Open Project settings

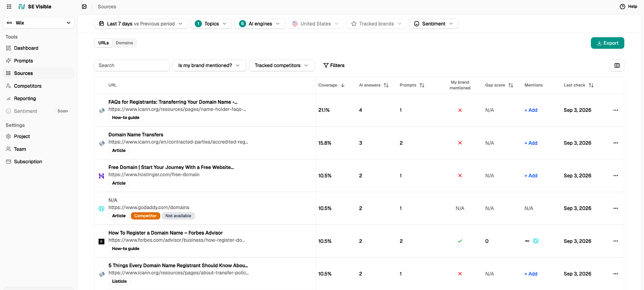(x=39, y=136)
